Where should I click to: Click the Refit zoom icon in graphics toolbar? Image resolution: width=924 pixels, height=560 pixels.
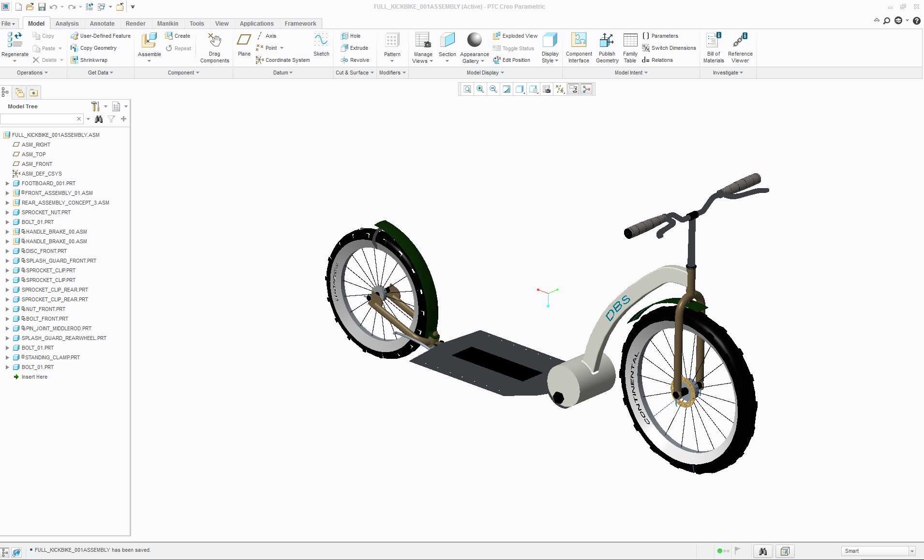pos(467,89)
